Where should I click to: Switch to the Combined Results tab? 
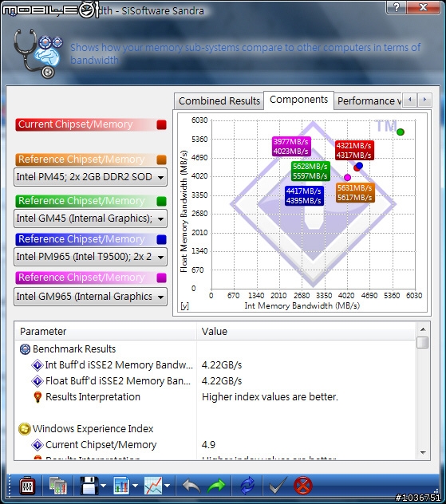[x=219, y=101]
